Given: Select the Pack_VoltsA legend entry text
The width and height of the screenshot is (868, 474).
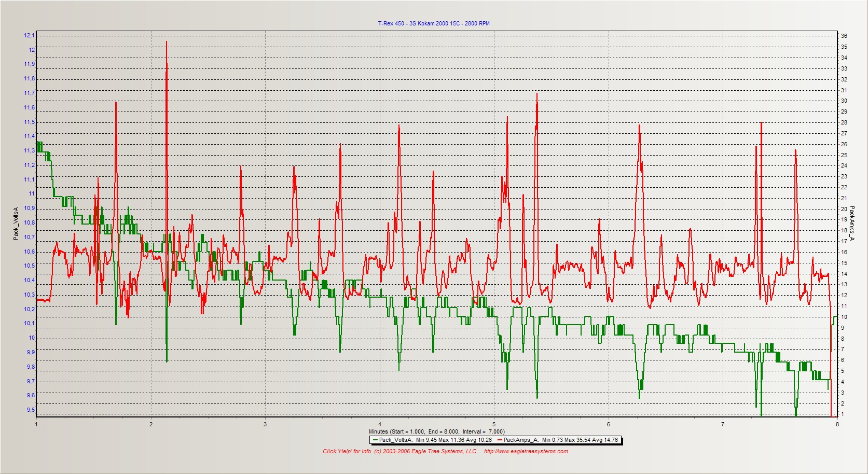Looking at the screenshot, I should 435,440.
